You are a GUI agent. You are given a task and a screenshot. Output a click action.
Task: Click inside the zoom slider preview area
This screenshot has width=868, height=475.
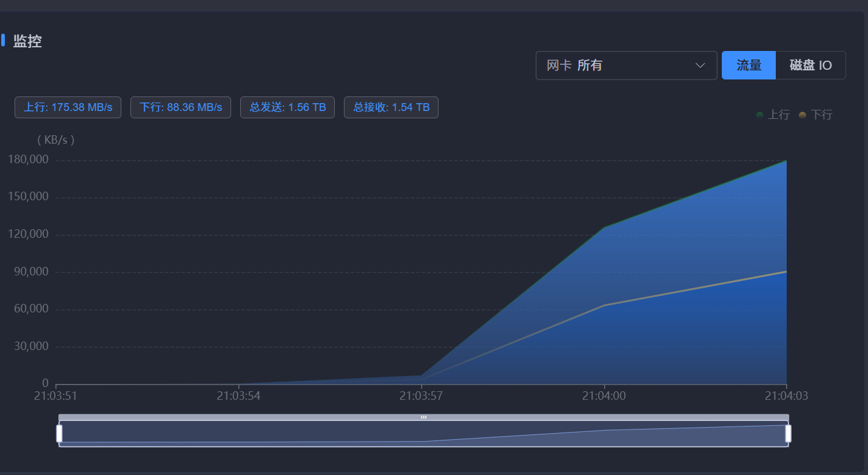tap(303, 434)
